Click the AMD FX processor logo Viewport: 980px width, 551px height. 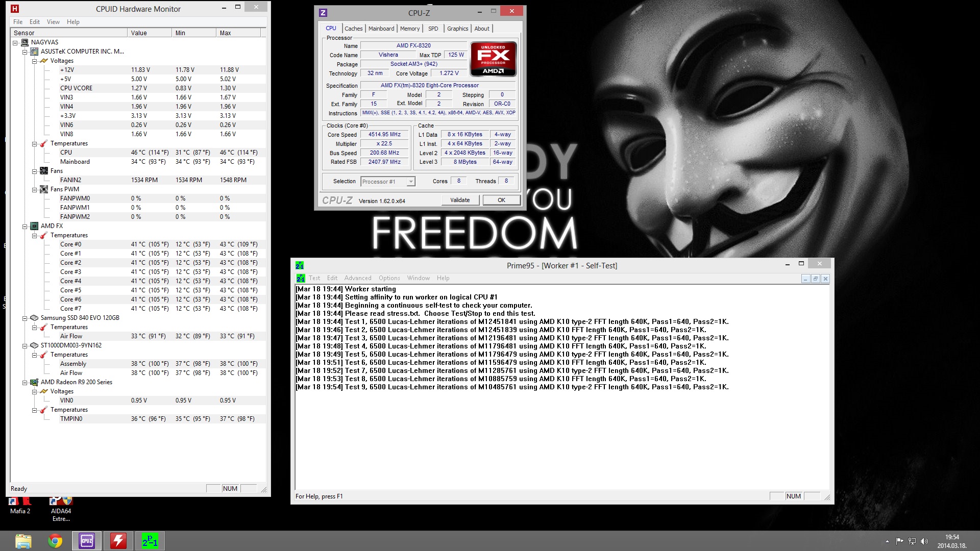(x=493, y=59)
